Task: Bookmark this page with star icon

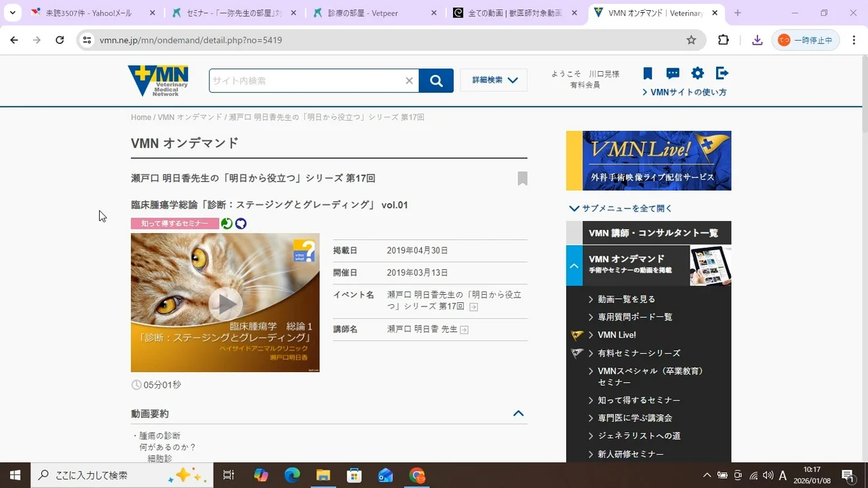Action: coord(691,40)
